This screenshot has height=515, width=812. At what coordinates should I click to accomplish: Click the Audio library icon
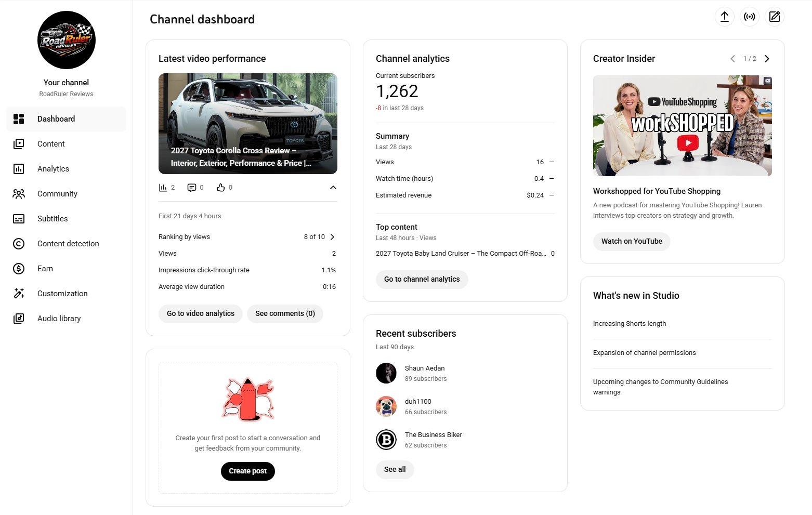point(19,319)
